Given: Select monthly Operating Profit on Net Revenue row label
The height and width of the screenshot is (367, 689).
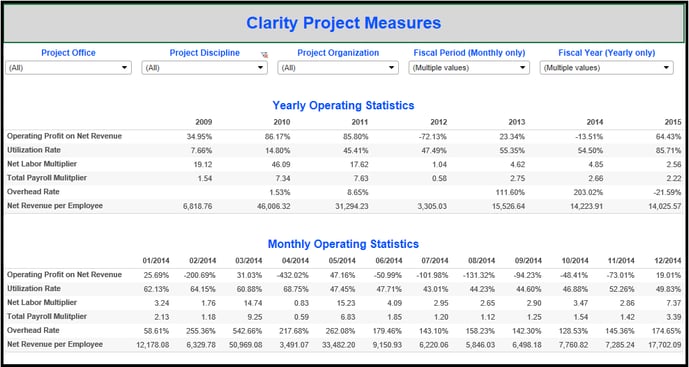Looking at the screenshot, I should [x=65, y=275].
